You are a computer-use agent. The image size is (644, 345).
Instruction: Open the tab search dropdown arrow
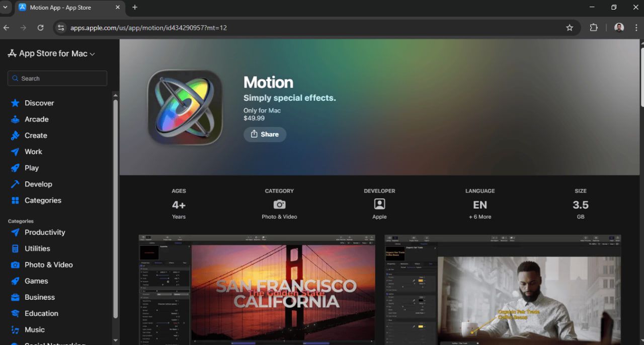pyautogui.click(x=5, y=8)
